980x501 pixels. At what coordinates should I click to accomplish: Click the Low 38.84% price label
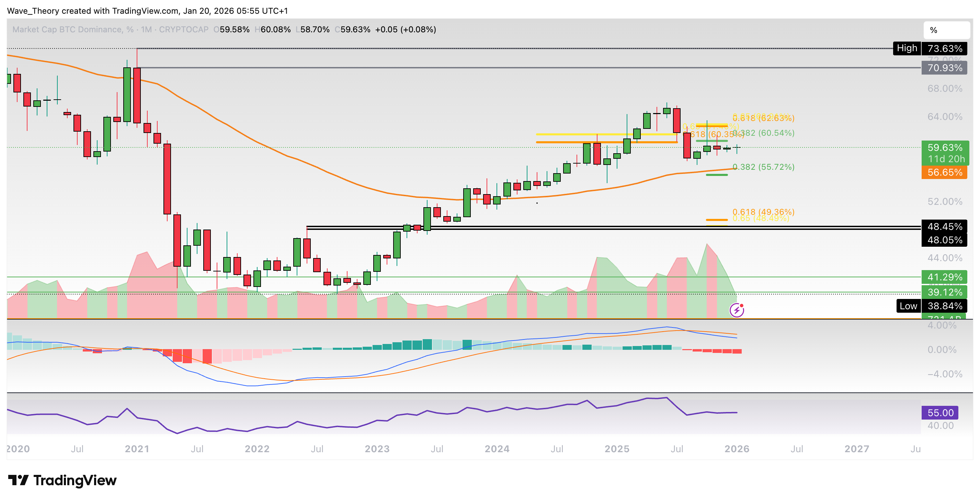pyautogui.click(x=931, y=306)
